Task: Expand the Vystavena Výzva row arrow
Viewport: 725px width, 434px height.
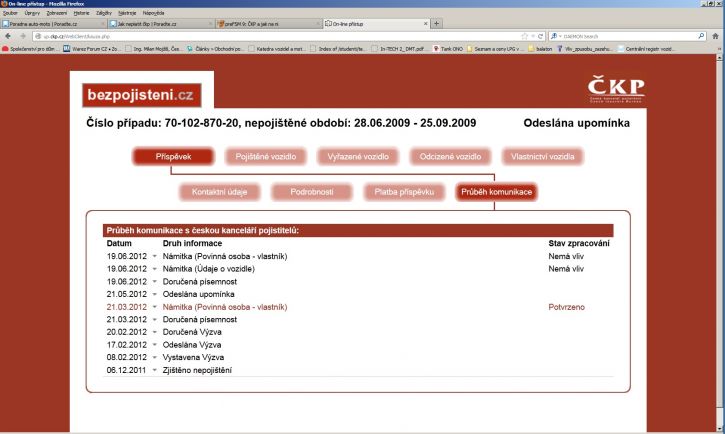Action: (x=154, y=357)
